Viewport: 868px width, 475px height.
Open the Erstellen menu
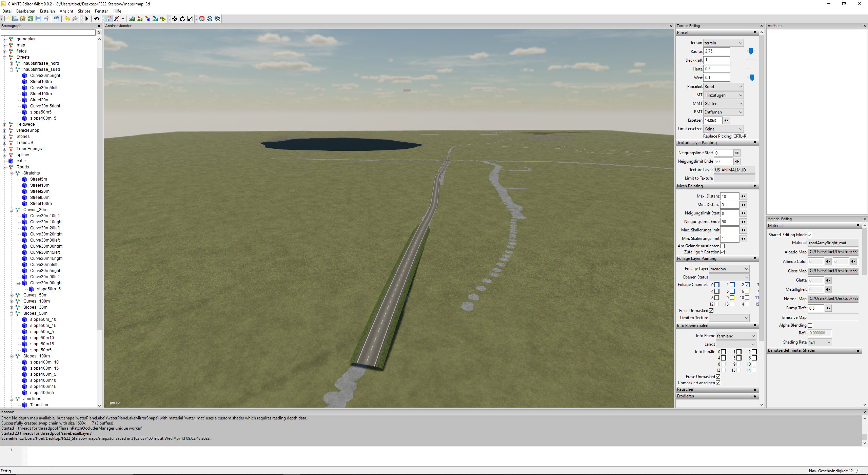pos(47,11)
